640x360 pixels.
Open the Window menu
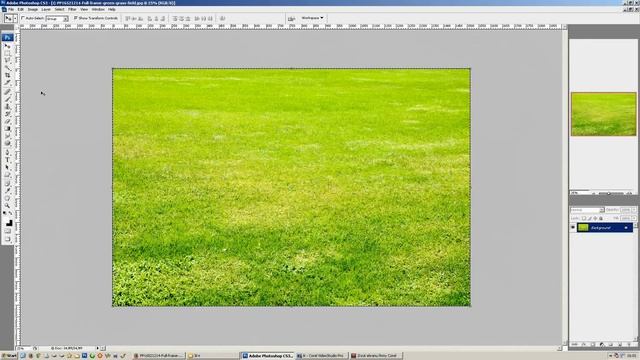tap(98, 9)
